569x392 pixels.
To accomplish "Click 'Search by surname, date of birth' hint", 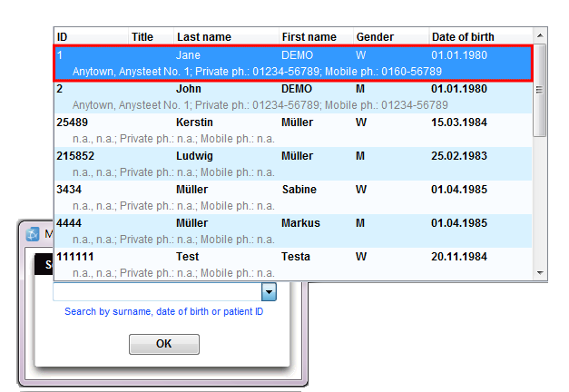I will pos(163,312).
